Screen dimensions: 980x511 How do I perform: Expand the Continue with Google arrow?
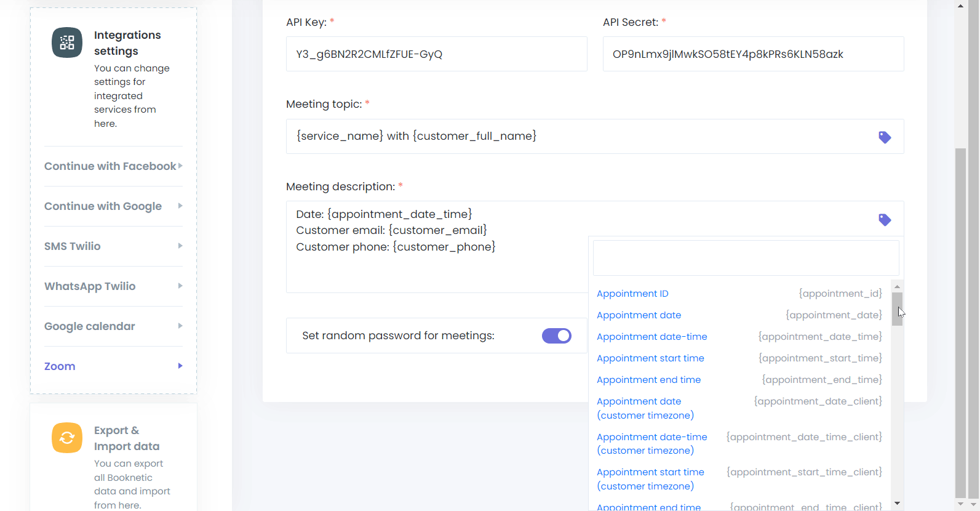coord(180,206)
